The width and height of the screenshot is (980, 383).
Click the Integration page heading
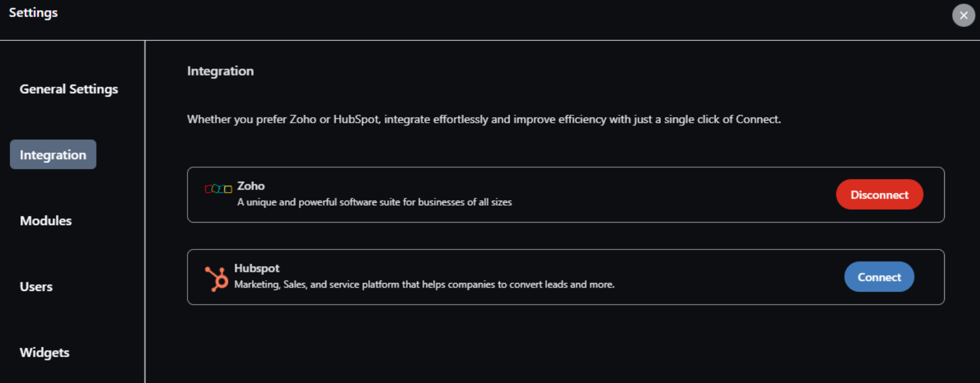(x=220, y=71)
